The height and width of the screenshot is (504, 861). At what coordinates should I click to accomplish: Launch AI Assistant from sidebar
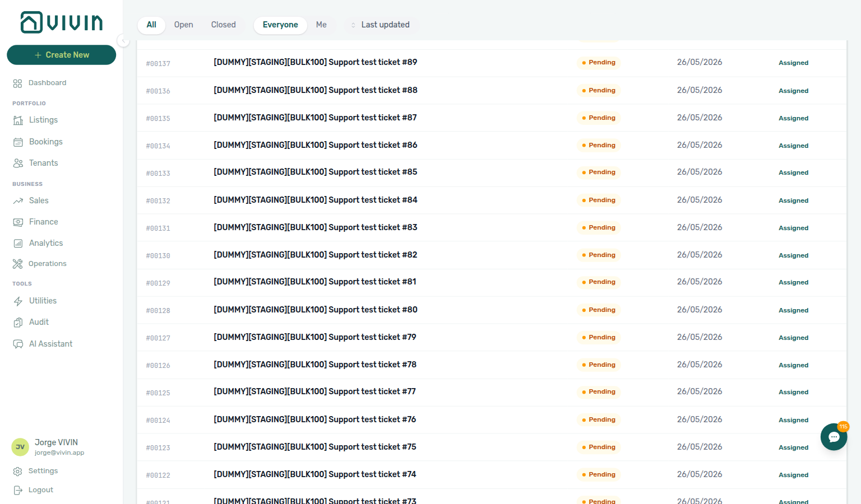(50, 344)
